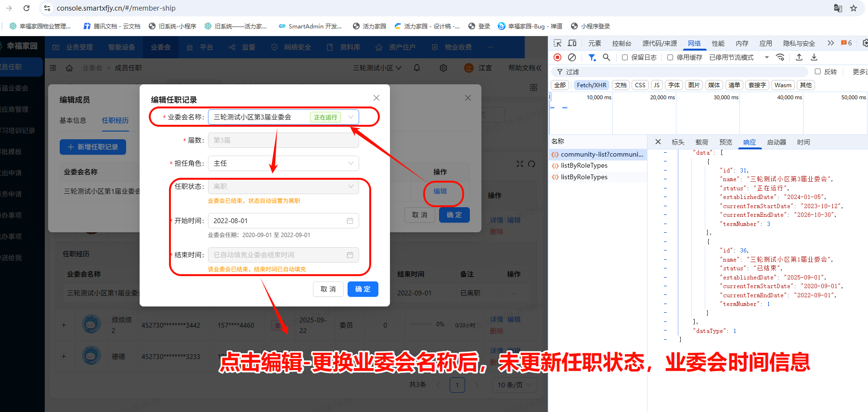Toggle the network filter funnel icon

coord(592,57)
